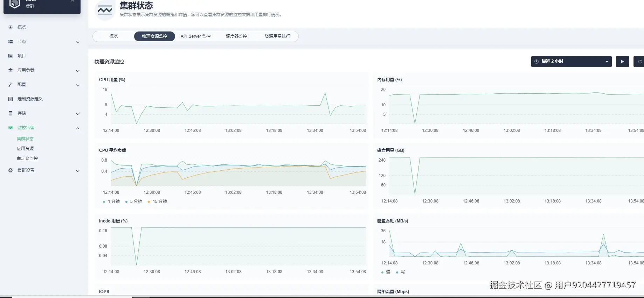Click the 节点 nodes sidebar icon
The height and width of the screenshot is (298, 644).
[11, 42]
